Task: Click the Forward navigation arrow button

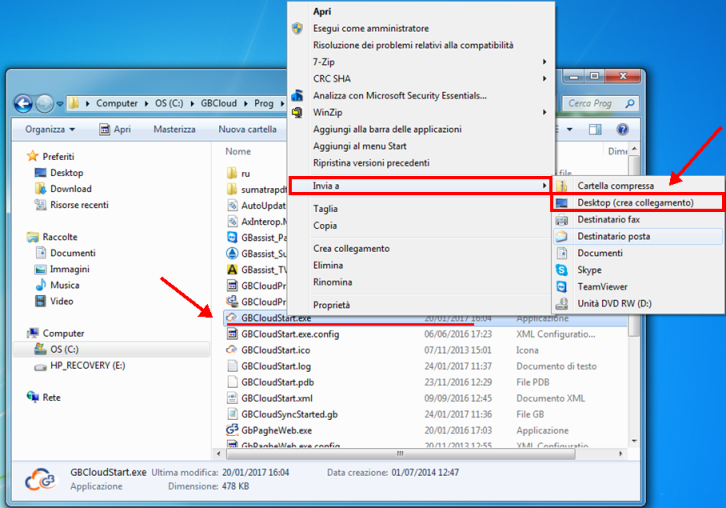Action: tap(45, 103)
